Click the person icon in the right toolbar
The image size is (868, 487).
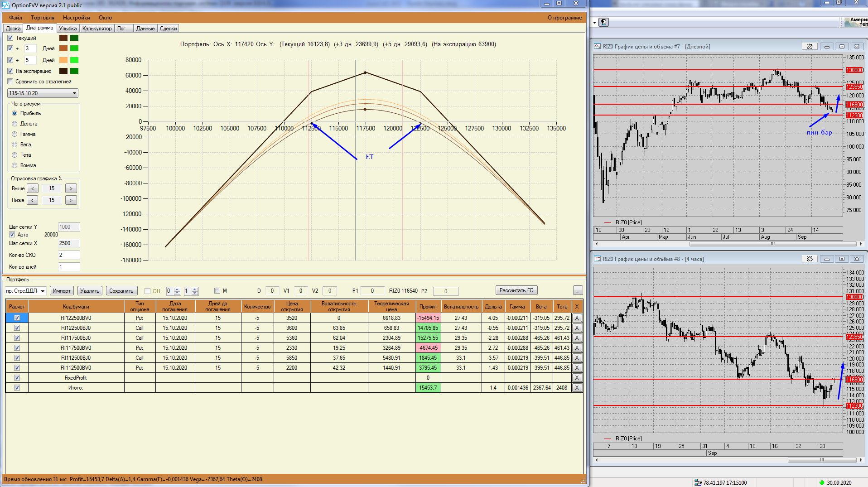click(603, 22)
